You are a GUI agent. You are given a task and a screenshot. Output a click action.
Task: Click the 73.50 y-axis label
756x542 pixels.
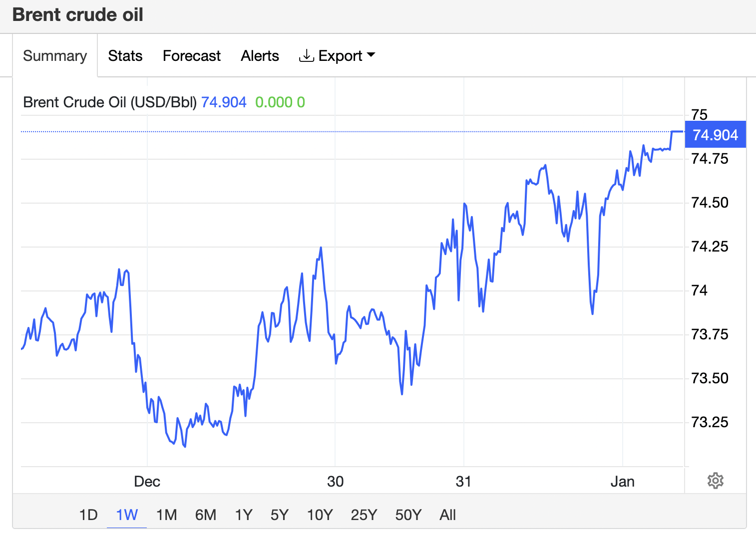710,378
